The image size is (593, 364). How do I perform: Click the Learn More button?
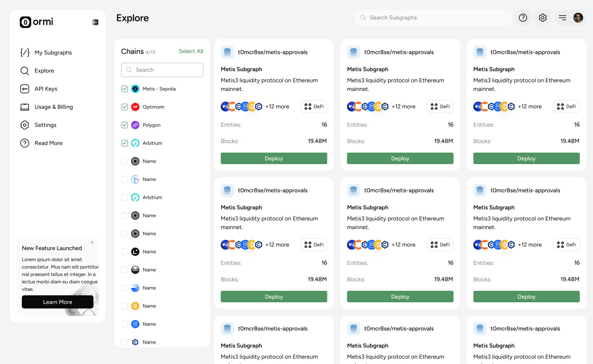(58, 302)
